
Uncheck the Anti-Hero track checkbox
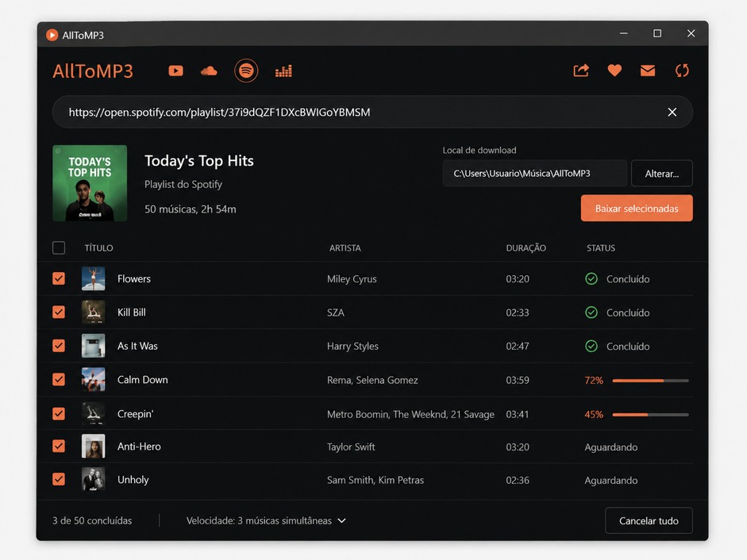tap(59, 447)
